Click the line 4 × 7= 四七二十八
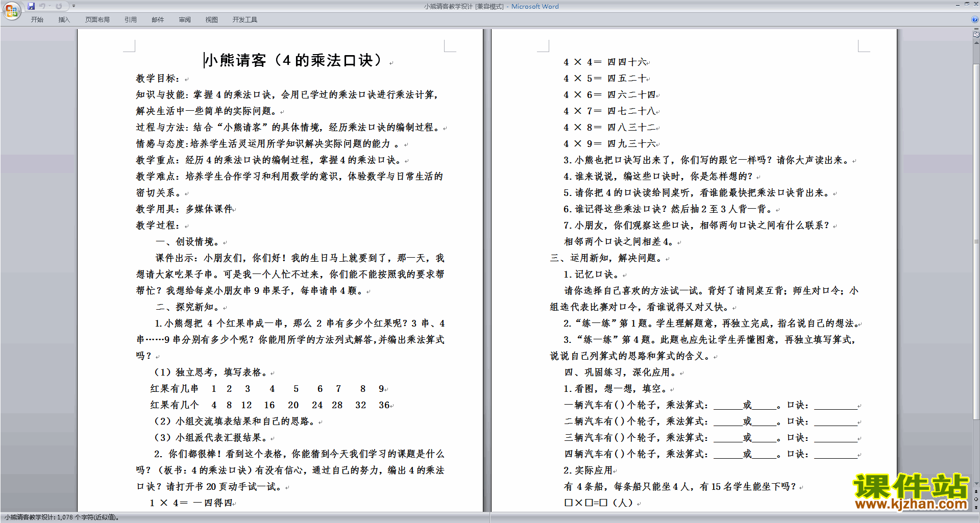980x523 pixels. pos(609,111)
